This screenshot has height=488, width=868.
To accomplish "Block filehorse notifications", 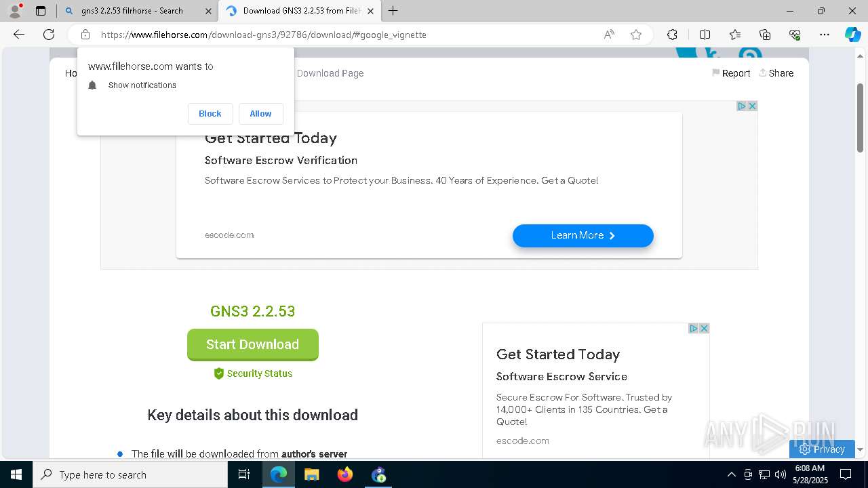I will (210, 114).
